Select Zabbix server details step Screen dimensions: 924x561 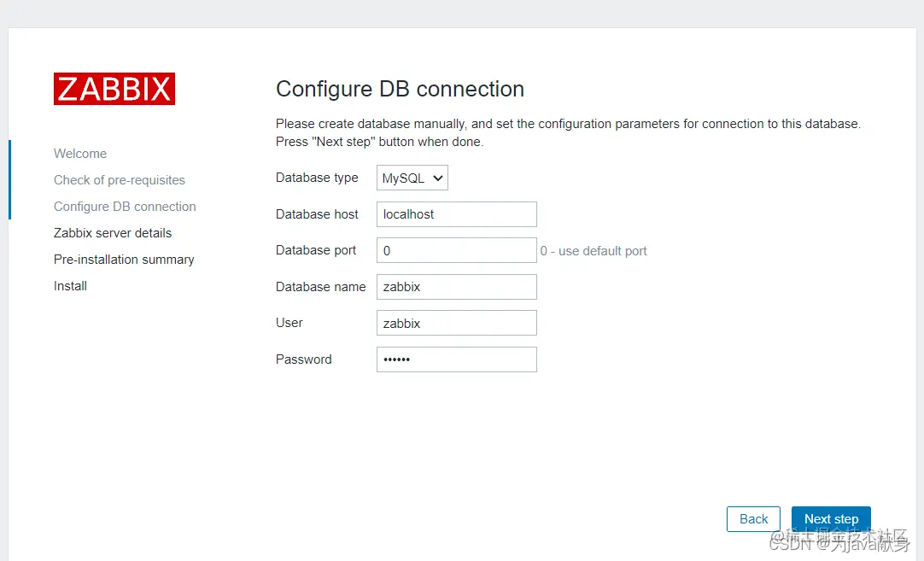(x=113, y=233)
